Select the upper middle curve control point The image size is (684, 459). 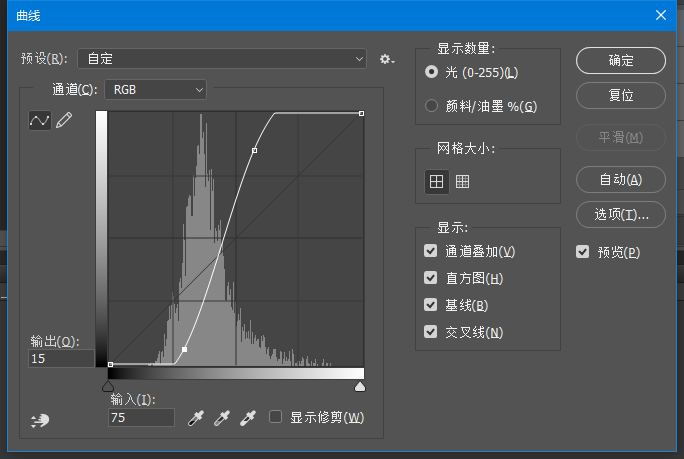[x=254, y=151]
